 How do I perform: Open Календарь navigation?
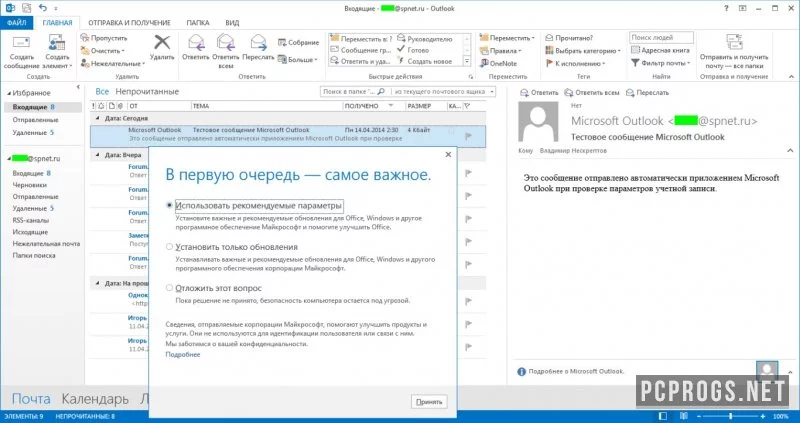[95, 399]
